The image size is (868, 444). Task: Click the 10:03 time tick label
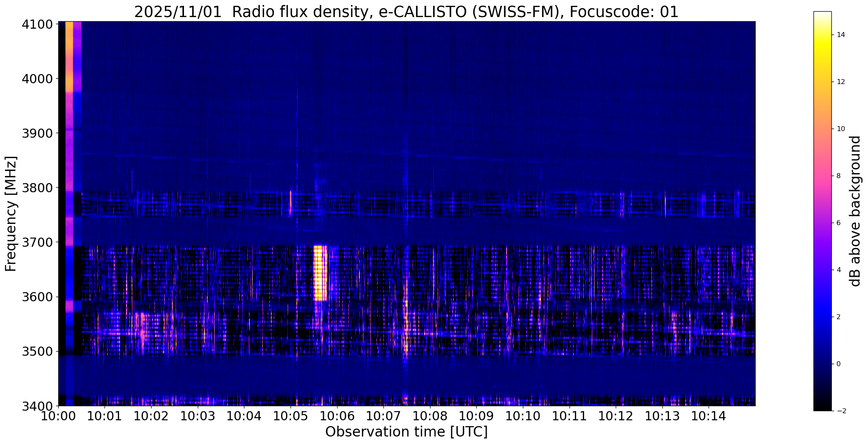198,416
